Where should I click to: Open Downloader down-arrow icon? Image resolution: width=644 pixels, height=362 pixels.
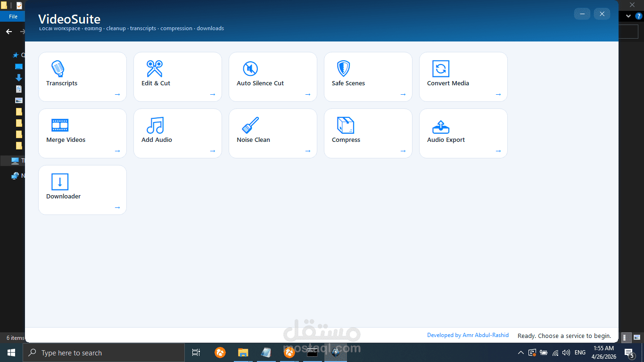tap(60, 182)
